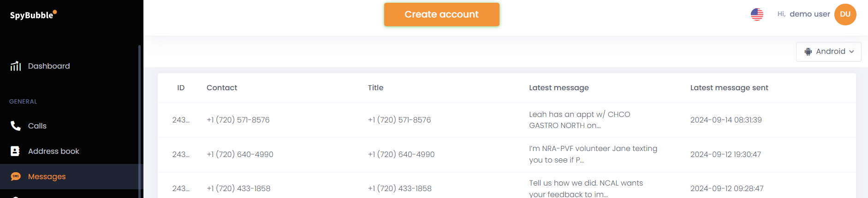Image resolution: width=868 pixels, height=198 pixels.
Task: Click the US flag language icon
Action: coord(757,14)
